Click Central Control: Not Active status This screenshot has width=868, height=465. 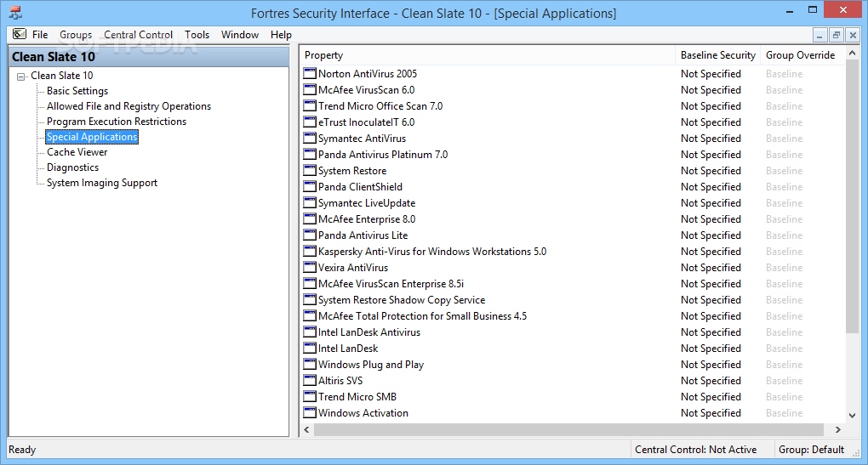(x=696, y=450)
